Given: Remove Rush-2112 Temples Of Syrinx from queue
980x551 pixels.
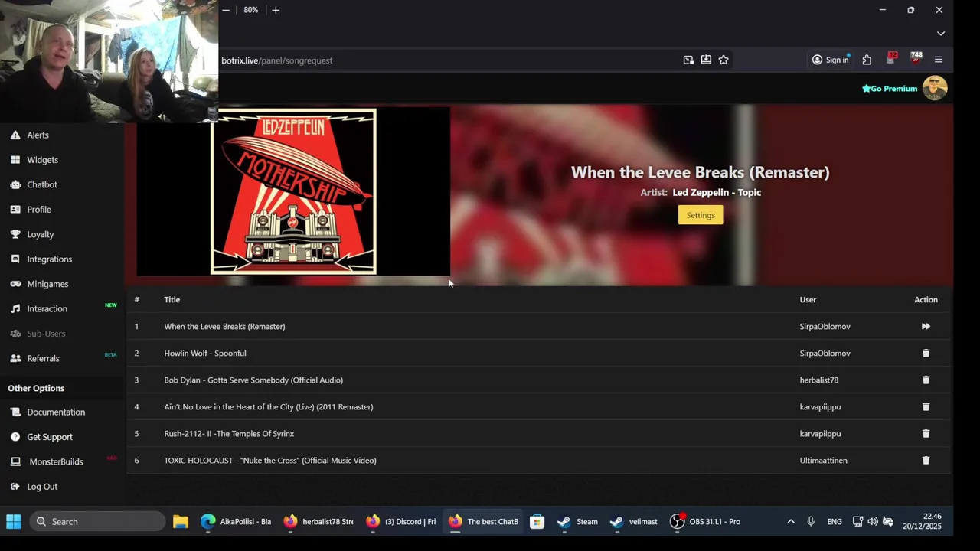Looking at the screenshot, I should [x=926, y=433].
